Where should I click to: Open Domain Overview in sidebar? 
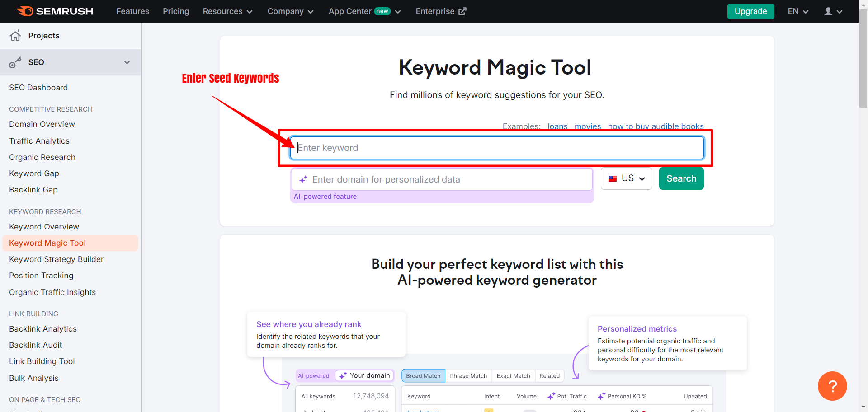coord(42,124)
